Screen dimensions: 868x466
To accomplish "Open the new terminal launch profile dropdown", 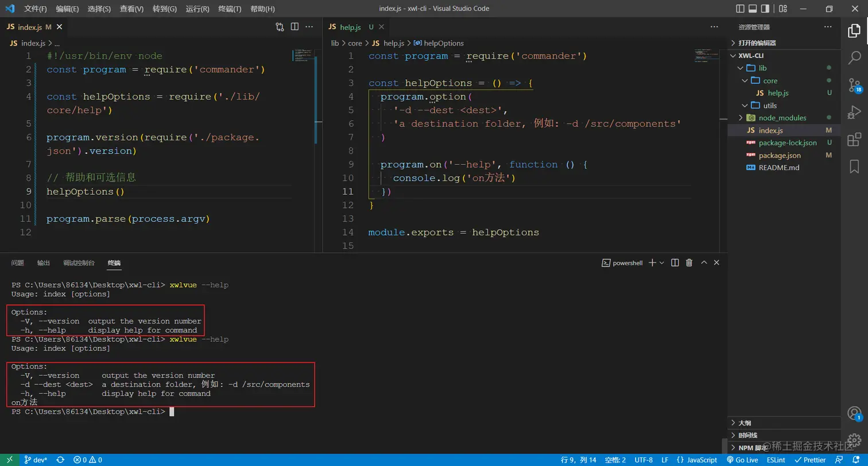I will (662, 263).
